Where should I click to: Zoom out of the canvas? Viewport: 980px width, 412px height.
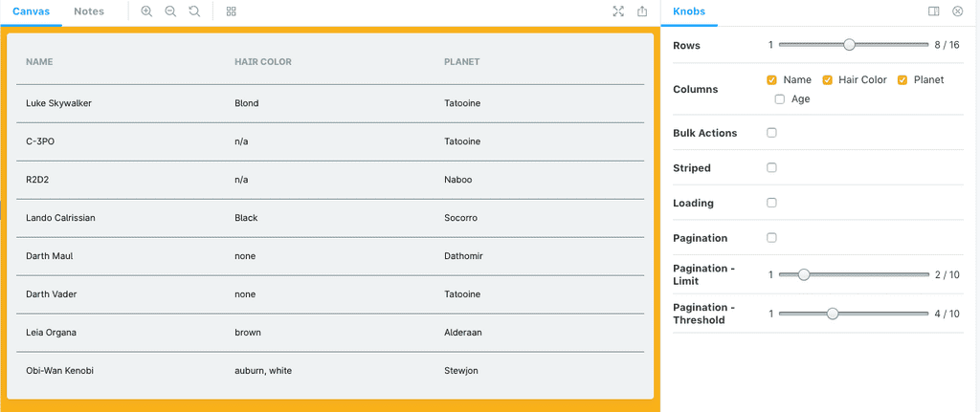[170, 11]
